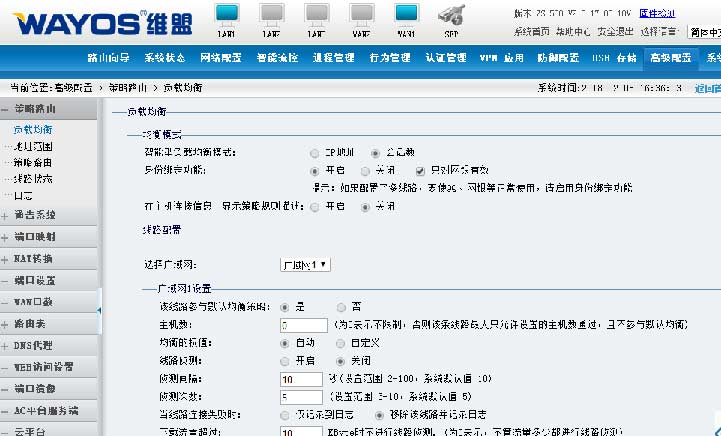The height and width of the screenshot is (436, 721).
Task: Select 是 for default balance policy participation
Action: [x=285, y=307]
